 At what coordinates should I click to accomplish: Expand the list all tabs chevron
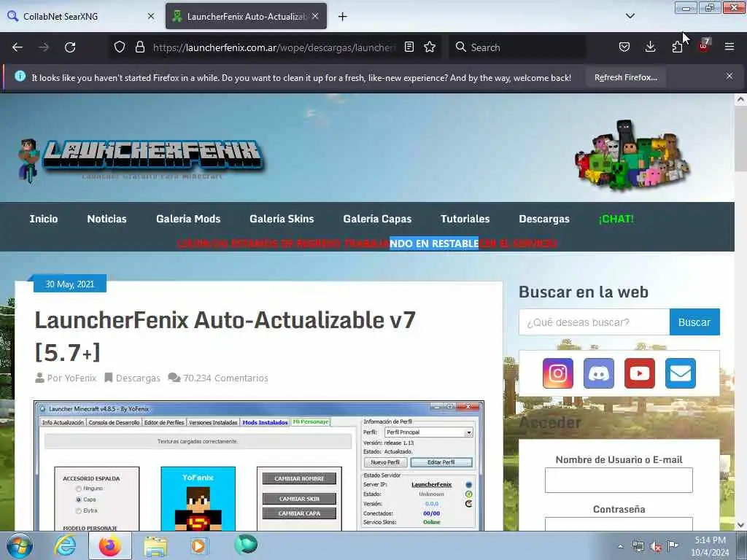630,16
